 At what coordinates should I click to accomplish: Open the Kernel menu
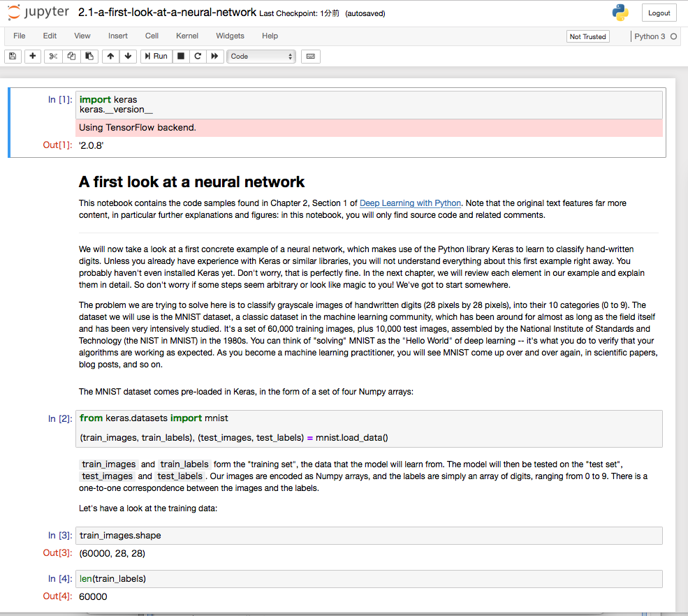[187, 36]
